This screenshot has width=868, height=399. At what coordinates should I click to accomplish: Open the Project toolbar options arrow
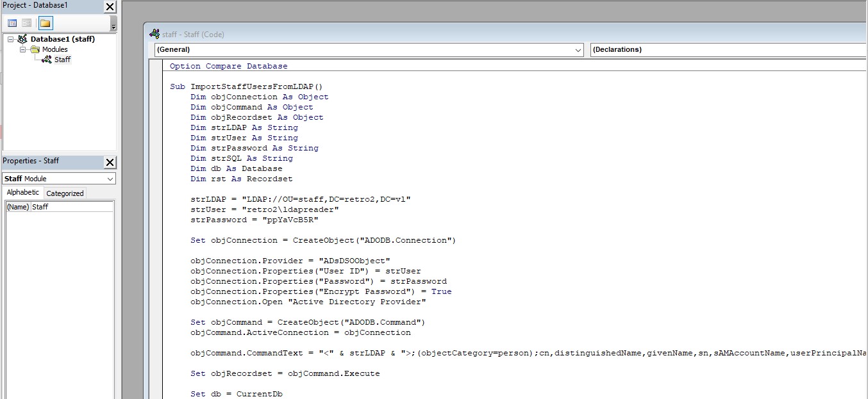point(113,25)
